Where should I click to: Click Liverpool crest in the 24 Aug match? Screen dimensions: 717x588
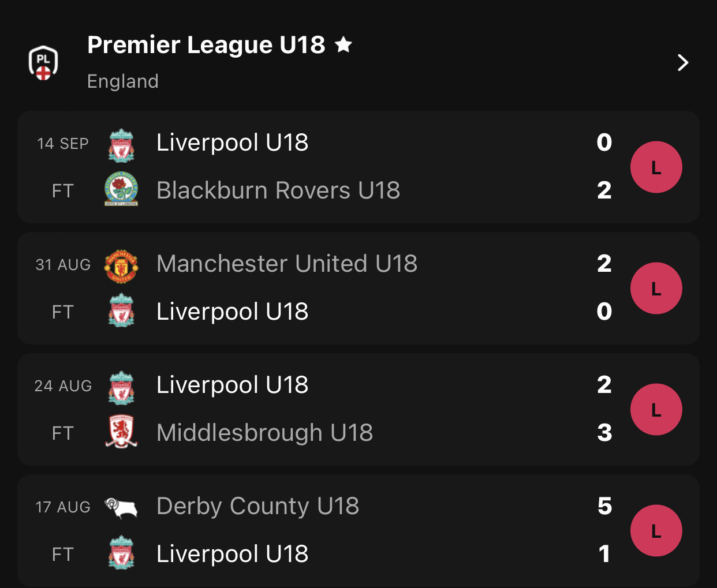(x=121, y=387)
